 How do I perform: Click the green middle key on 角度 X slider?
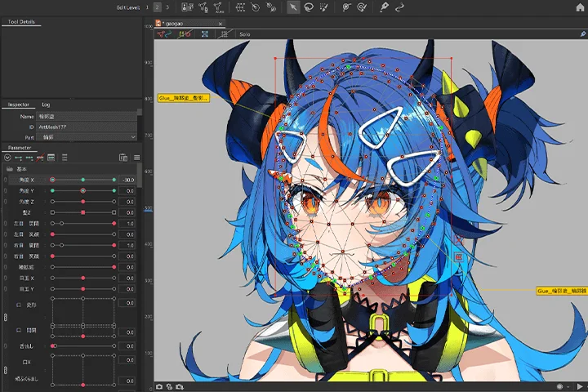pyautogui.click(x=82, y=180)
